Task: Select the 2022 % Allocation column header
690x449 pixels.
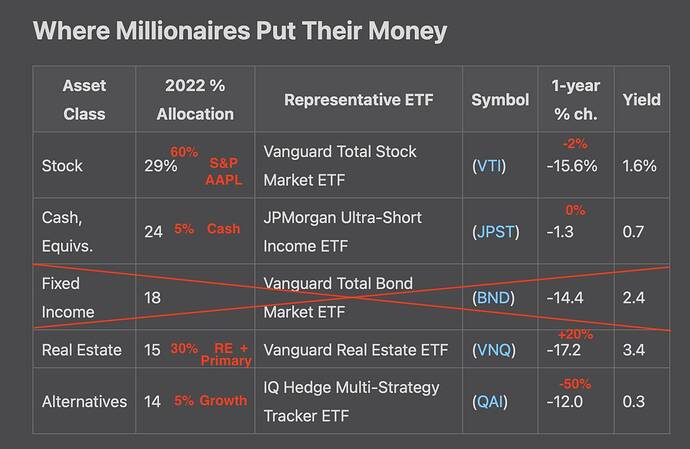Action: pos(195,99)
